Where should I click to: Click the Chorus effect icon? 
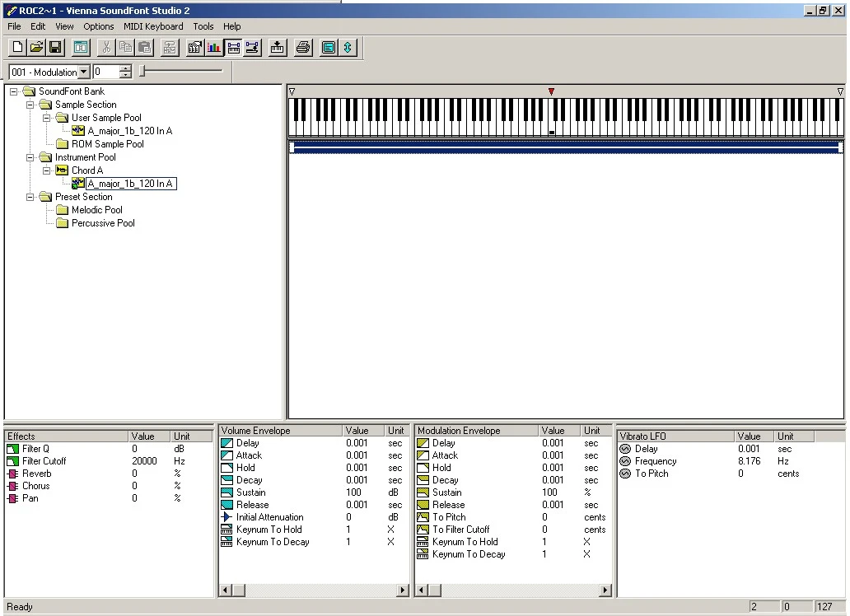point(12,487)
